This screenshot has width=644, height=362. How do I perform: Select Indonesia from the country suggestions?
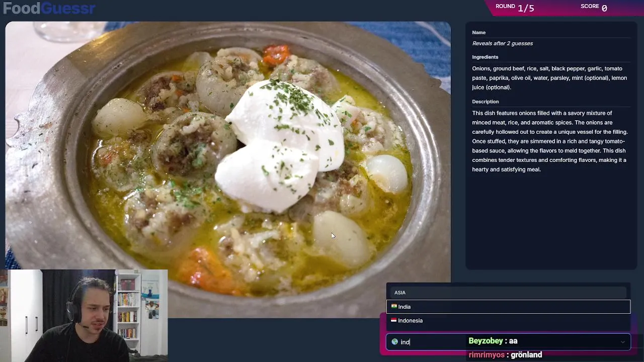point(508,321)
